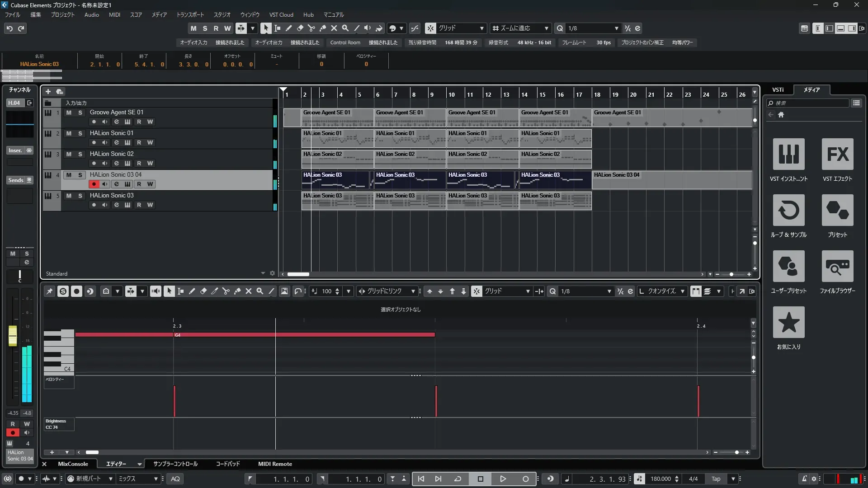Mute the Groove Agent SE 01 track
This screenshot has height=488, width=868.
(x=69, y=113)
